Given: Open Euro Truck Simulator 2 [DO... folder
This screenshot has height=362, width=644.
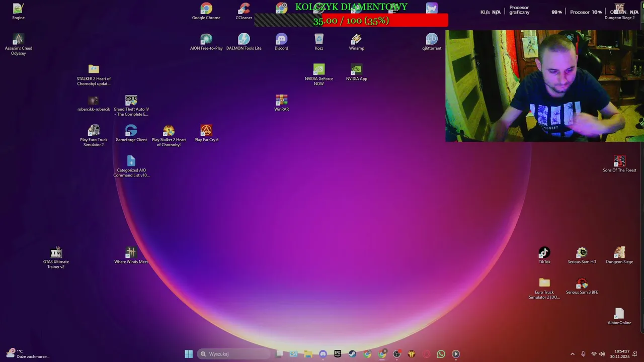Looking at the screenshot, I should [x=544, y=289].
